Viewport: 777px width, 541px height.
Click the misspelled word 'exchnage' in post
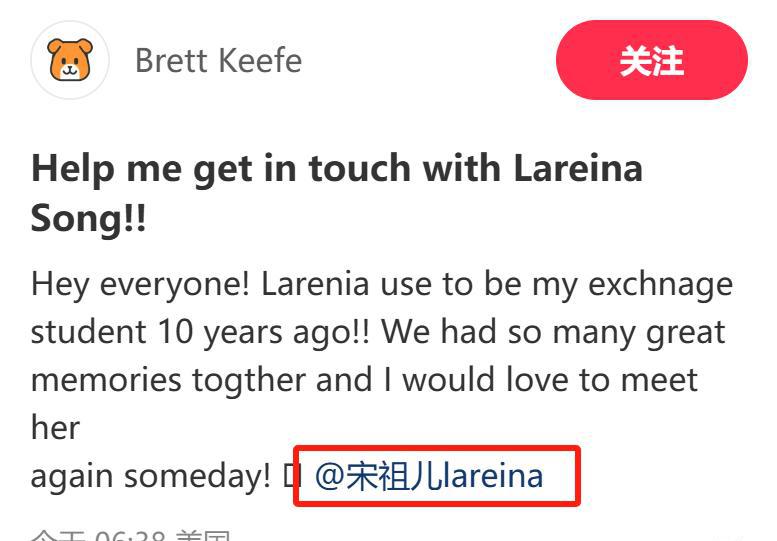660,285
